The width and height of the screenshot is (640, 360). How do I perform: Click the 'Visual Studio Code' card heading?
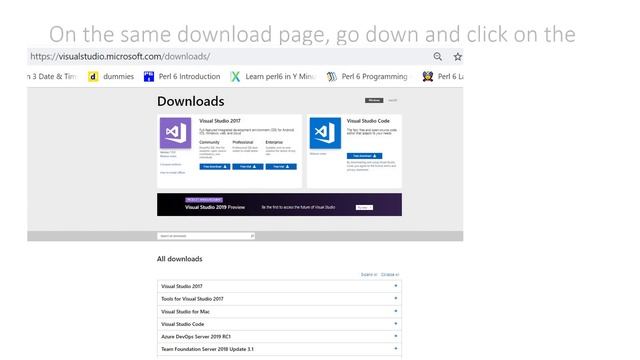pos(368,121)
